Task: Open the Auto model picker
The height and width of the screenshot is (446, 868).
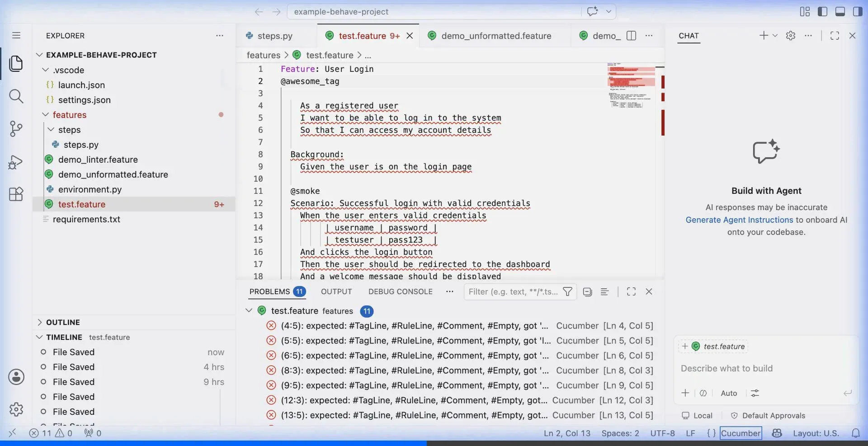Action: [x=729, y=393]
